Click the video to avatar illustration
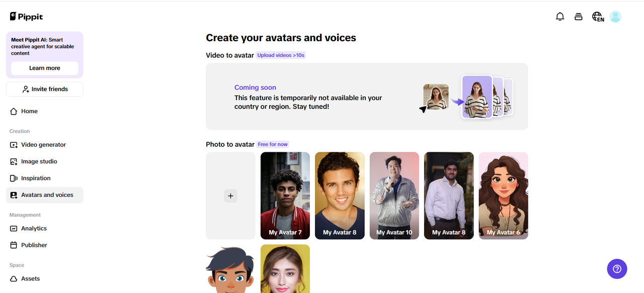The height and width of the screenshot is (293, 644). (466, 96)
